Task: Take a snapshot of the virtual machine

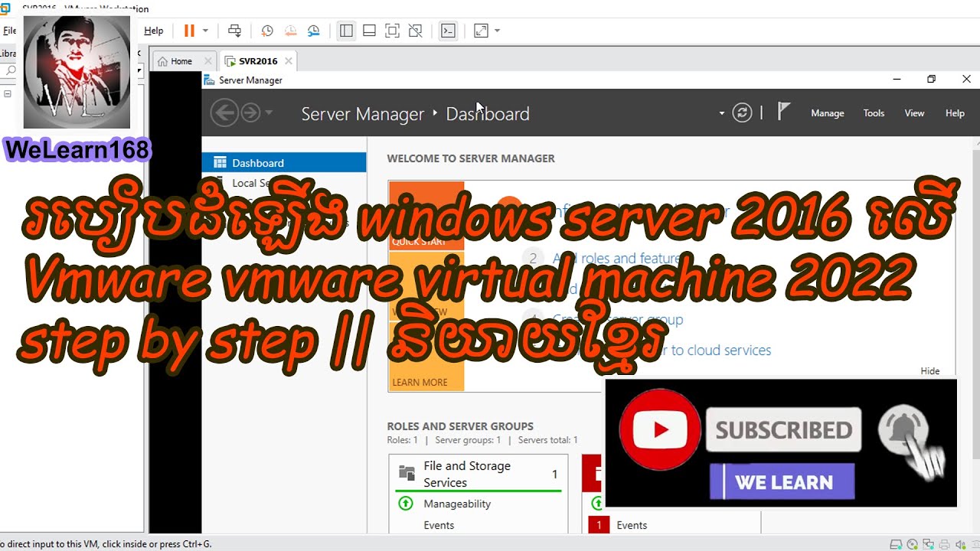Action: point(267,31)
